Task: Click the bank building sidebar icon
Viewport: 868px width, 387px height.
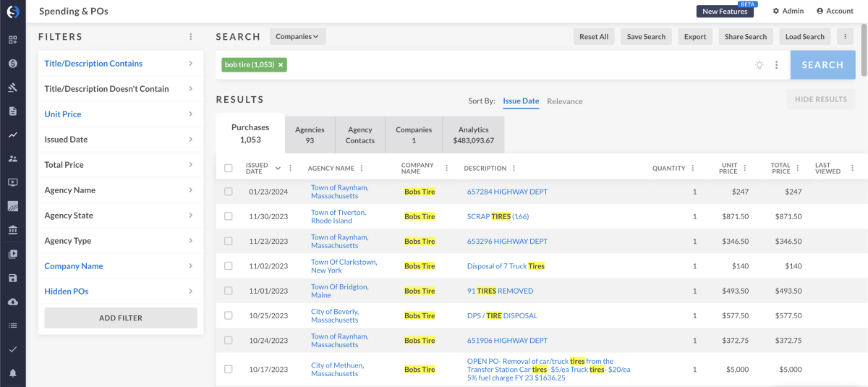Action: [13, 230]
